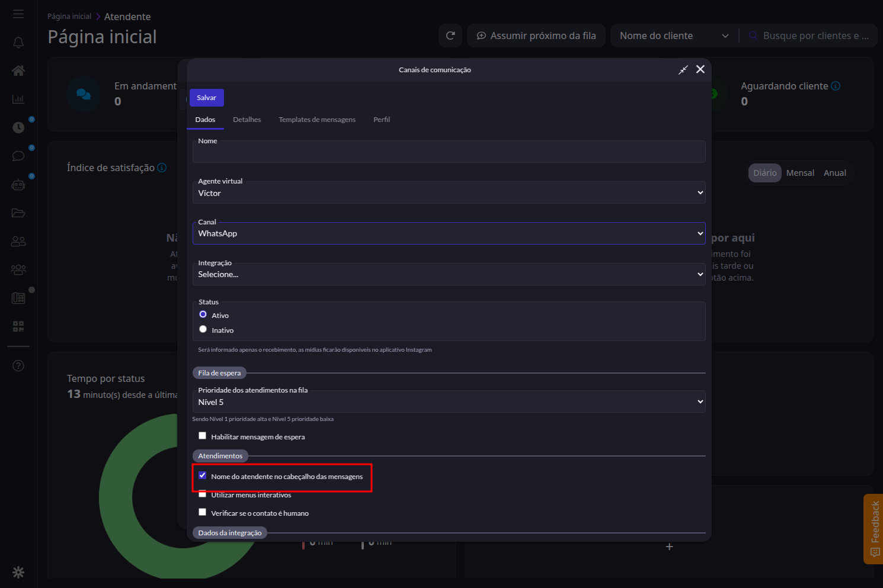The height and width of the screenshot is (588, 883).
Task: Click into the Nome input field
Action: [x=449, y=152]
